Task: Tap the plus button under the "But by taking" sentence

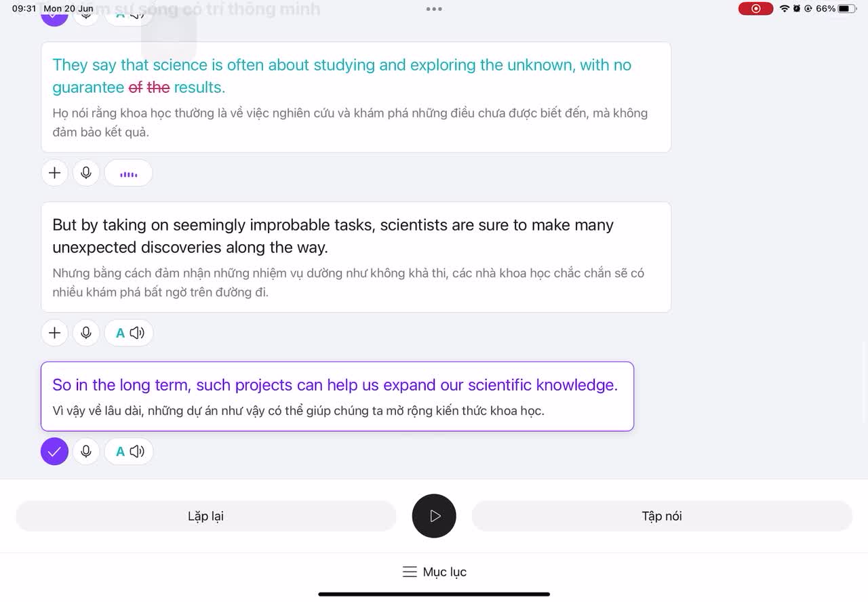Action: [x=55, y=333]
